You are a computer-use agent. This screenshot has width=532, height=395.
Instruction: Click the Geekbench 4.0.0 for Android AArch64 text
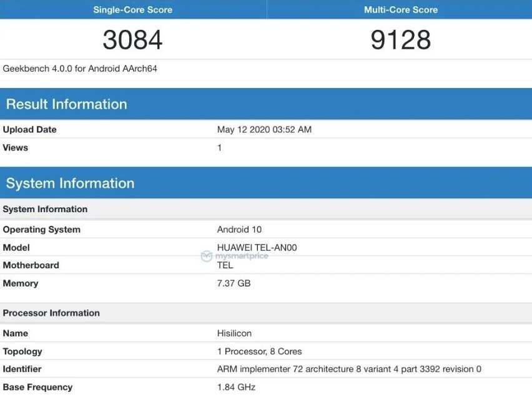click(80, 69)
